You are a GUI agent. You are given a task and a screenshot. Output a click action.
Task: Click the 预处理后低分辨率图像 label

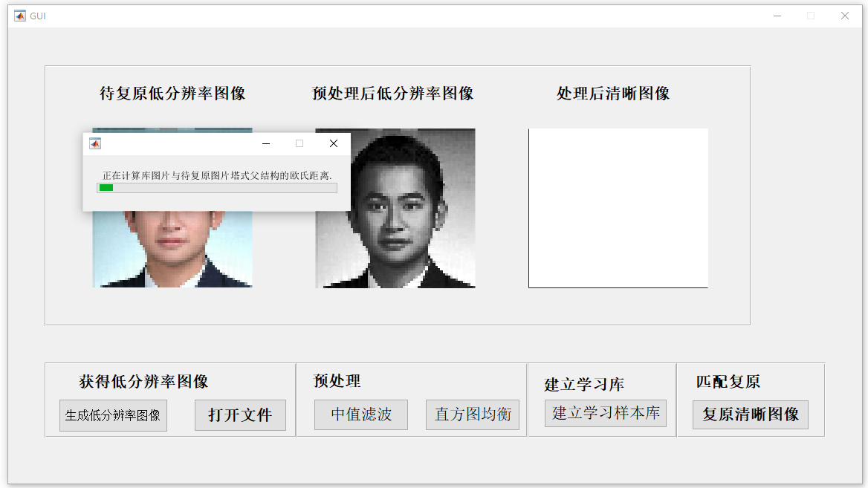pos(393,94)
